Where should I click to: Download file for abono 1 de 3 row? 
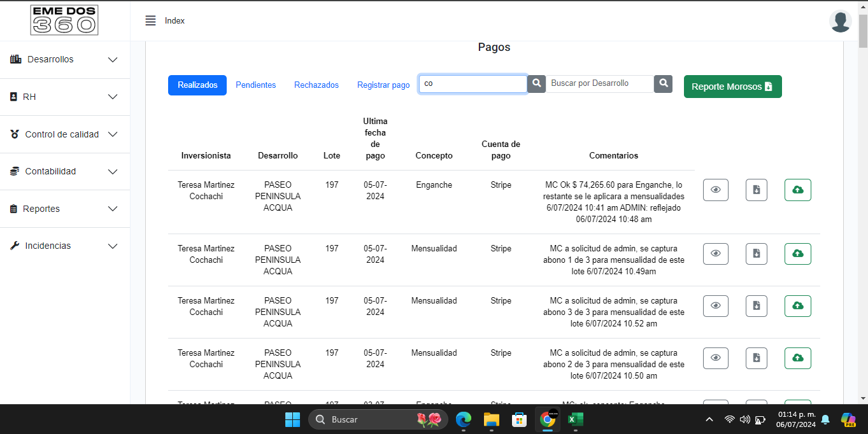(x=756, y=253)
